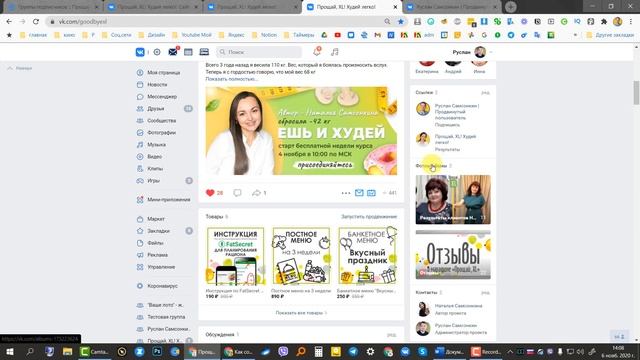Click the VK search field
The image size is (640, 360).
coord(259,52)
